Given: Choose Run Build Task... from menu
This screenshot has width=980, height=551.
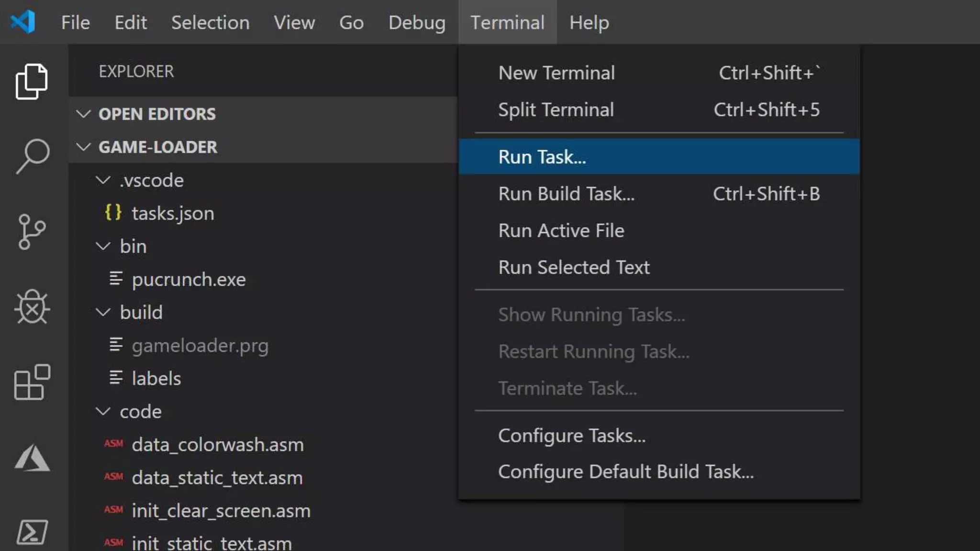Looking at the screenshot, I should 566,194.
